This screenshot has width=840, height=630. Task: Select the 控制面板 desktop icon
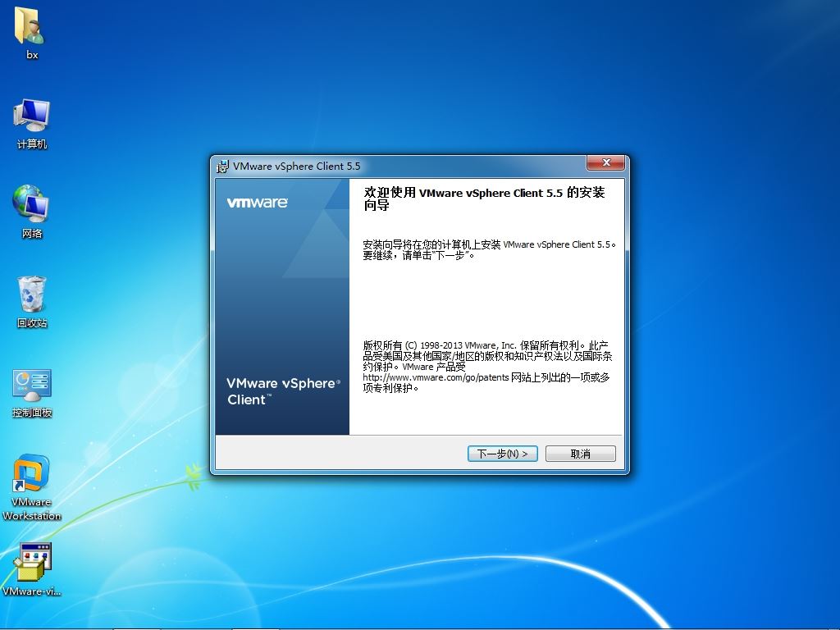click(x=32, y=386)
